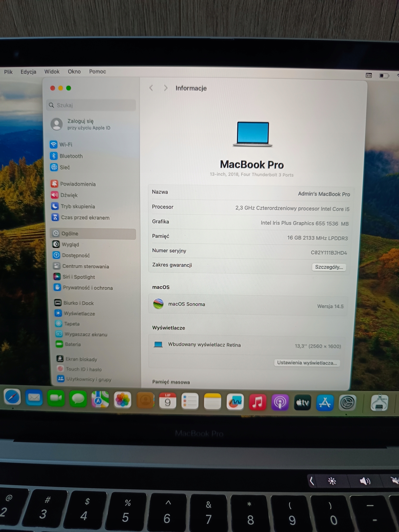Open the Widok menu
The image size is (399, 532).
[x=52, y=72]
